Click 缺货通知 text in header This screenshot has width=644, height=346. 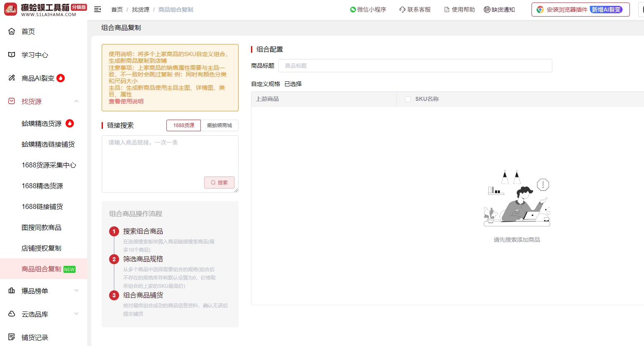(503, 10)
